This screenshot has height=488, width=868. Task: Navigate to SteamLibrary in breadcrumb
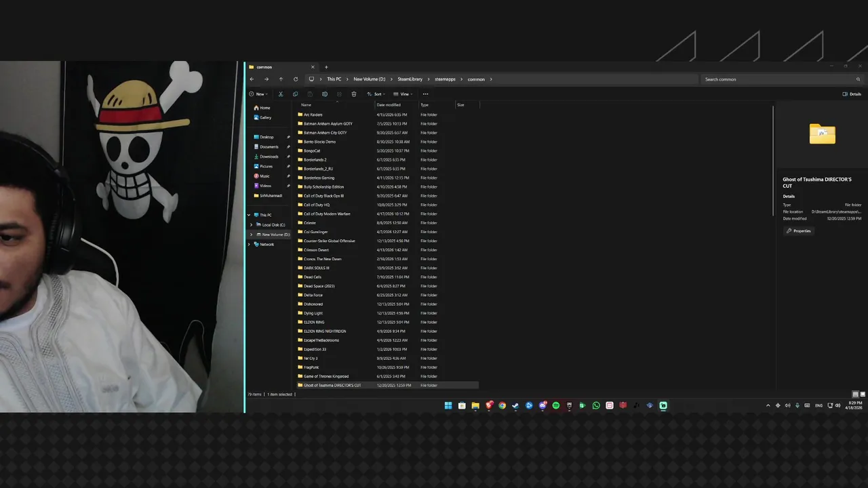click(x=410, y=79)
